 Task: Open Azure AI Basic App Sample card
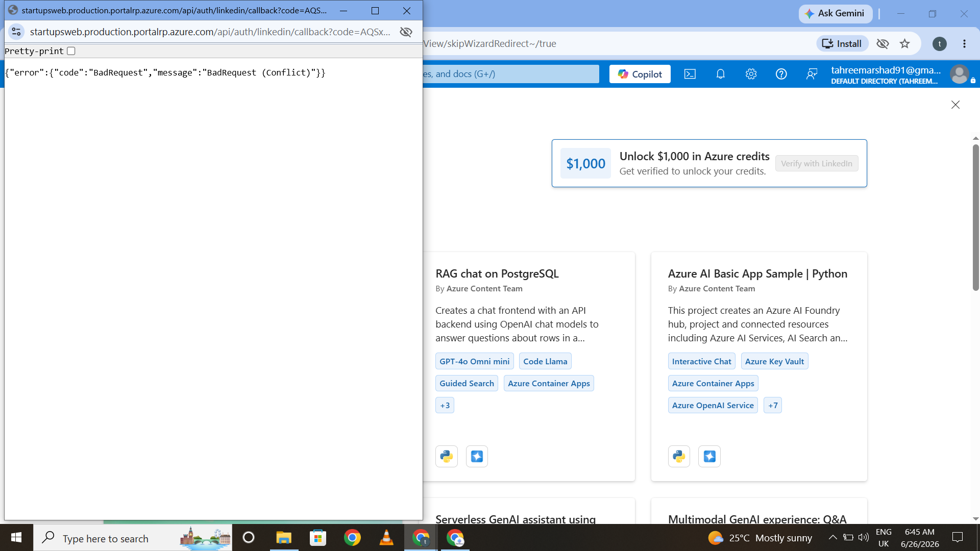(757, 273)
